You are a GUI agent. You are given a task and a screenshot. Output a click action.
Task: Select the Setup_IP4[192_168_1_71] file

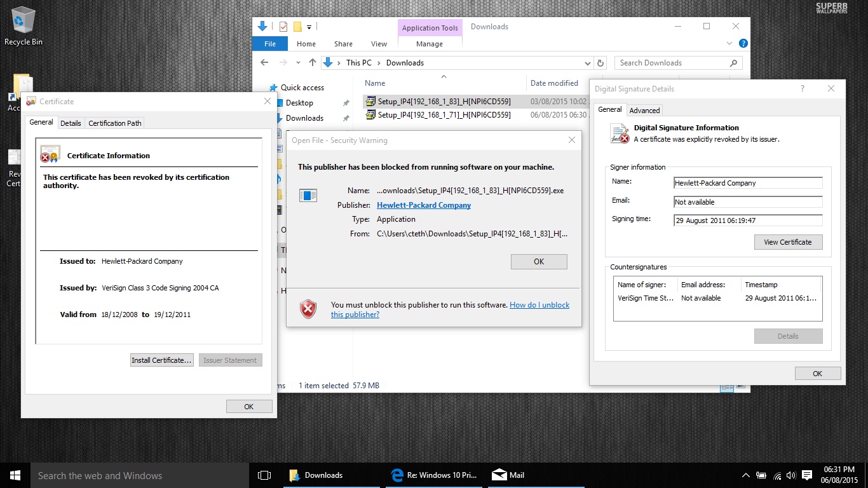[444, 115]
